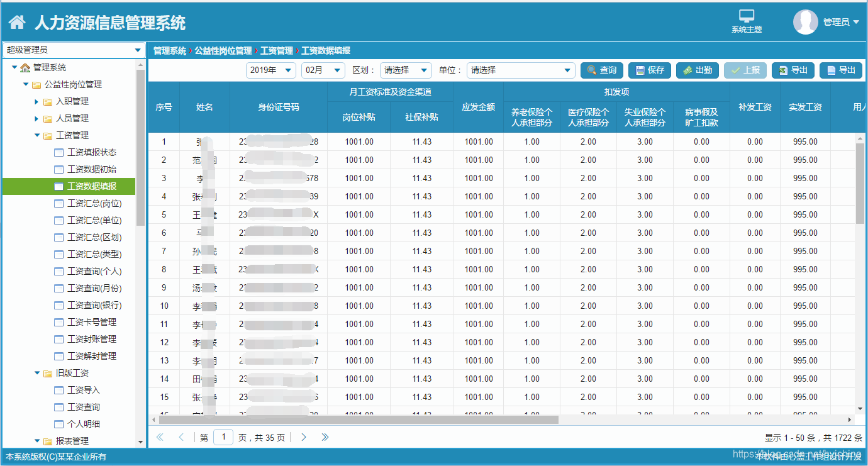Viewport: 868px width, 466px height.
Task: Open the 单位 请选择 dropdown
Action: (x=521, y=70)
